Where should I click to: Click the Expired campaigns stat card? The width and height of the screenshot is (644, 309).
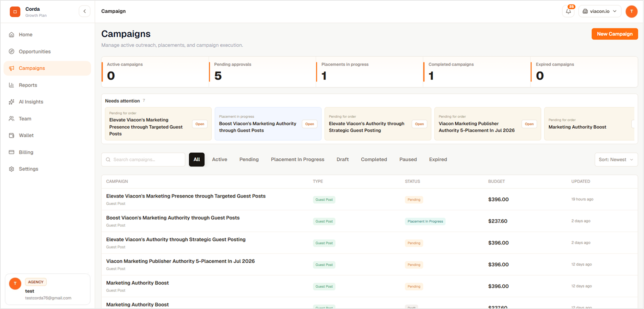click(584, 72)
